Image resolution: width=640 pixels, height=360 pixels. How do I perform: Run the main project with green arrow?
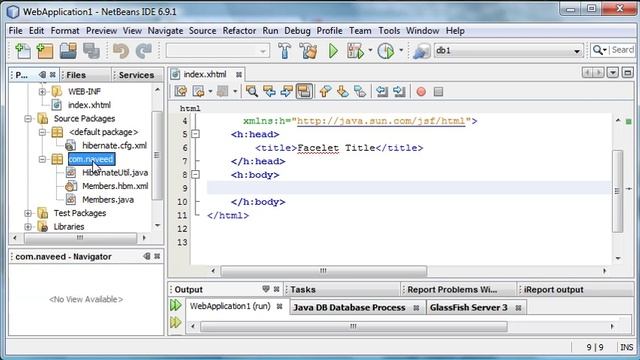pos(333,51)
